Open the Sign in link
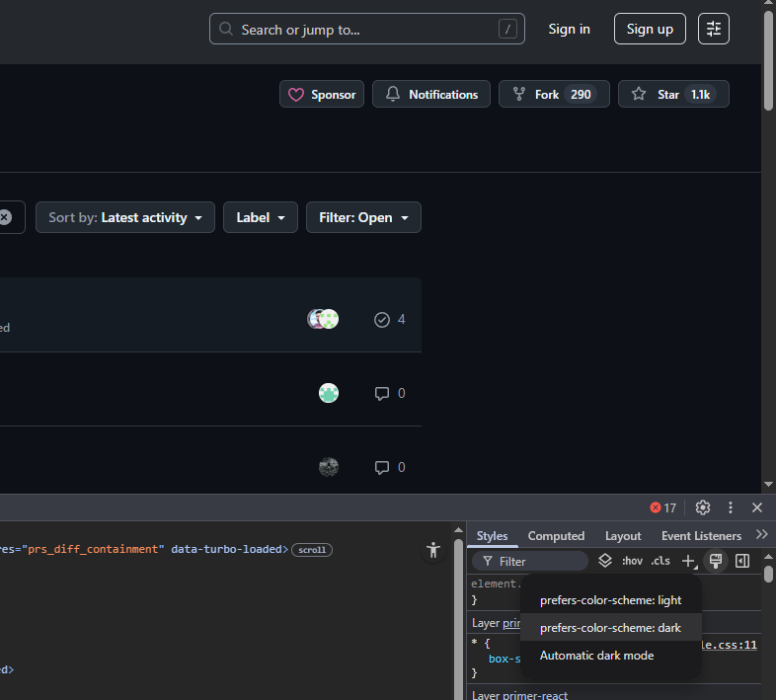This screenshot has height=700, width=776. point(569,30)
